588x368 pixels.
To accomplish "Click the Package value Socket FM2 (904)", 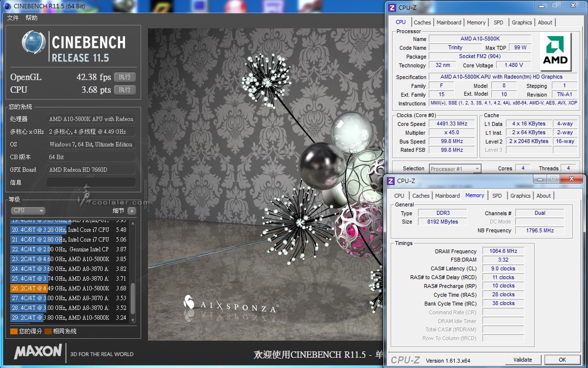I will pos(480,57).
